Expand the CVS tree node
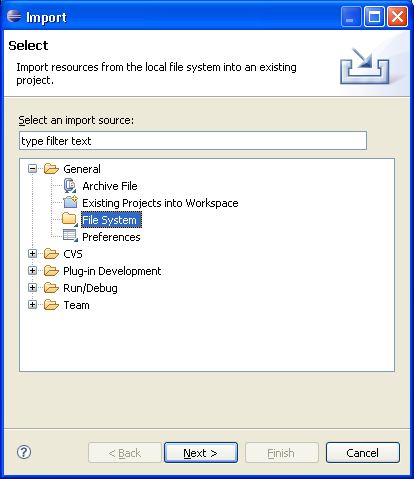Image resolution: width=414 pixels, height=479 pixels. coord(32,254)
